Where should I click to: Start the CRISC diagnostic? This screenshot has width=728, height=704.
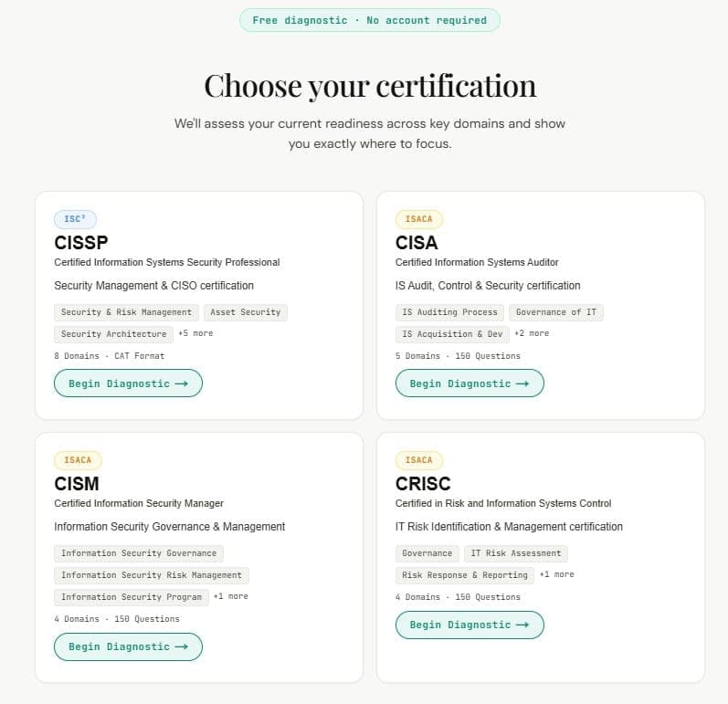470,625
